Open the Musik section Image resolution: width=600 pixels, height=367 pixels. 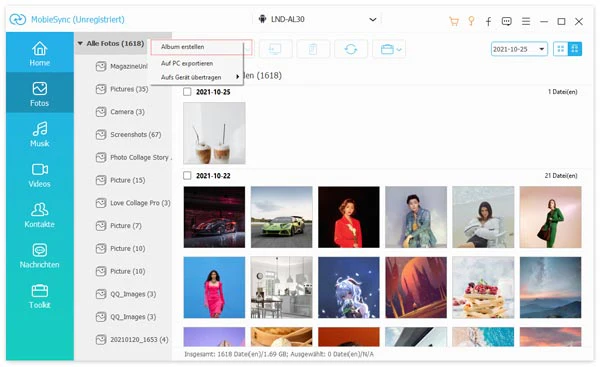tap(40, 134)
